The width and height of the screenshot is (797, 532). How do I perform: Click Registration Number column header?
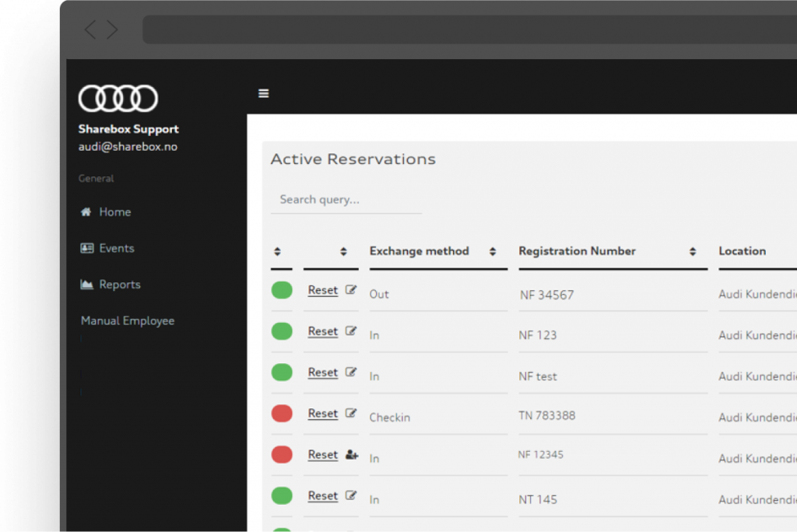[577, 251]
